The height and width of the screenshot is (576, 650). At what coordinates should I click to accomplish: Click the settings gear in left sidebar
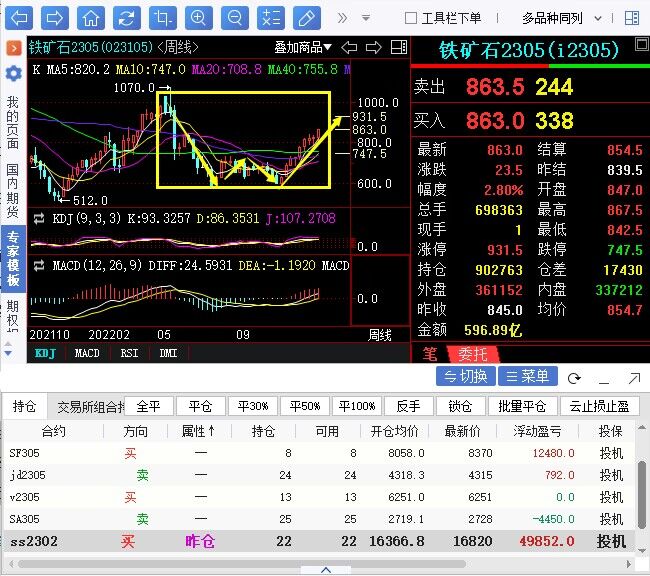[x=13, y=74]
